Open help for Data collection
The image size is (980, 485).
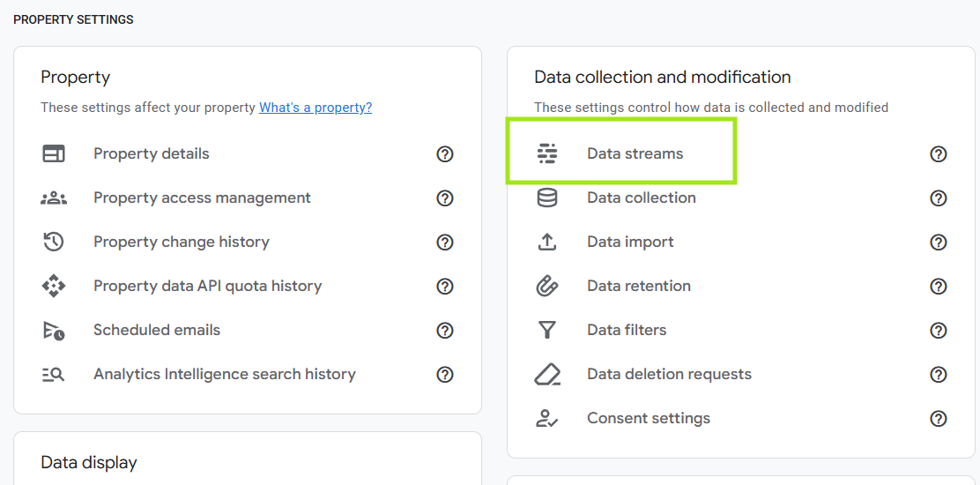[x=938, y=198]
